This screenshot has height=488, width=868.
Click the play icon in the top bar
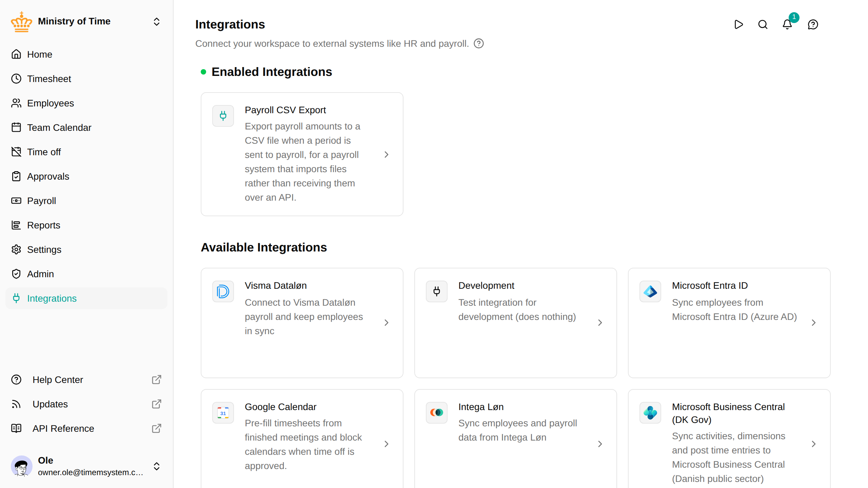[738, 24]
